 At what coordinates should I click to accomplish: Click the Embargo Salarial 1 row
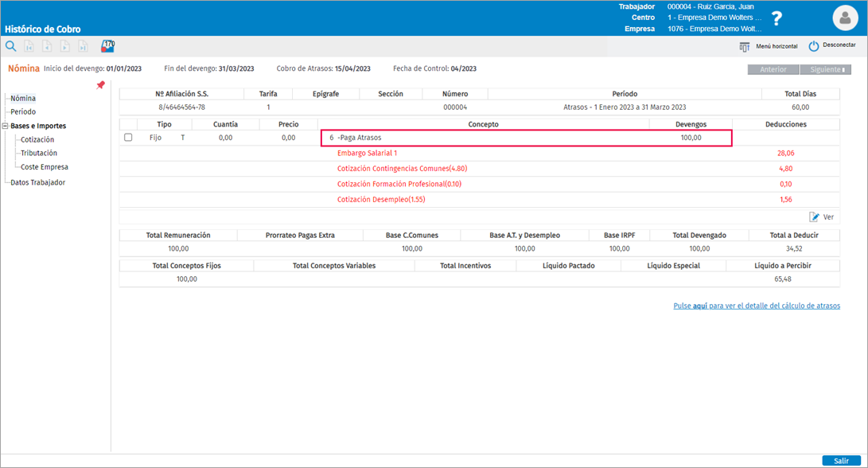[x=480, y=153]
